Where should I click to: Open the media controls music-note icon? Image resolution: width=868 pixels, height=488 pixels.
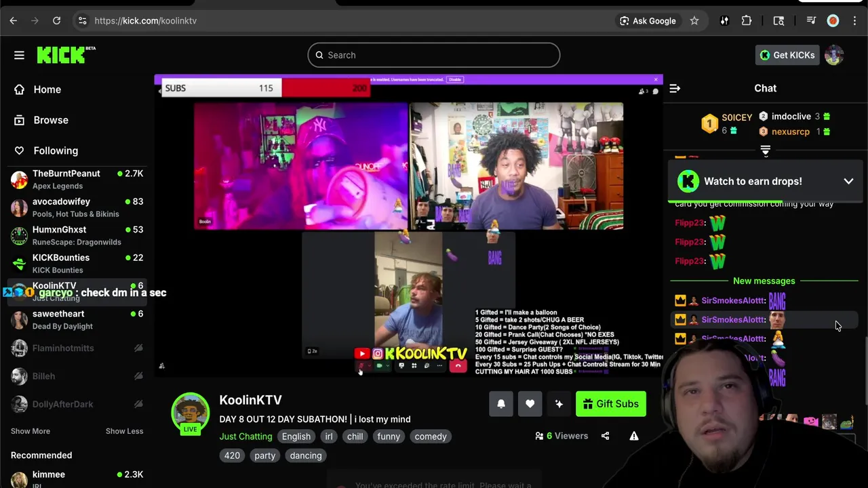coord(811,21)
